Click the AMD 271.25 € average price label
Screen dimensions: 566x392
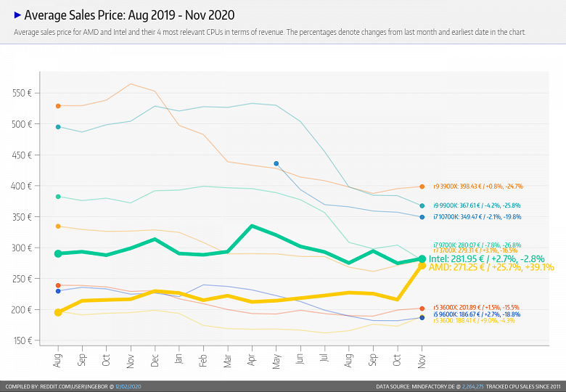point(491,267)
